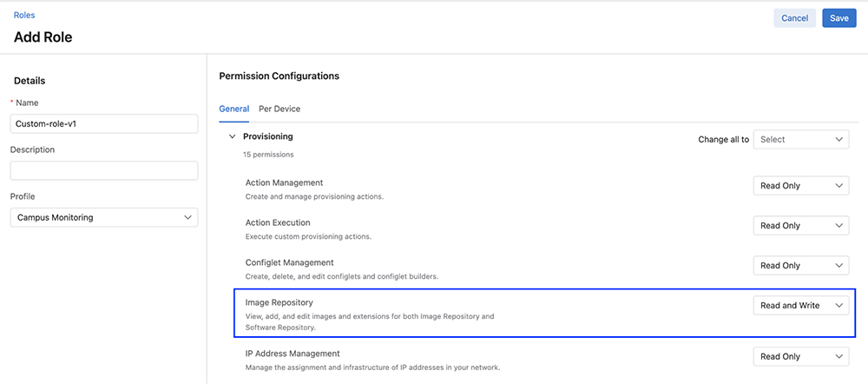
Task: Click the Profile field label
Action: (x=23, y=196)
